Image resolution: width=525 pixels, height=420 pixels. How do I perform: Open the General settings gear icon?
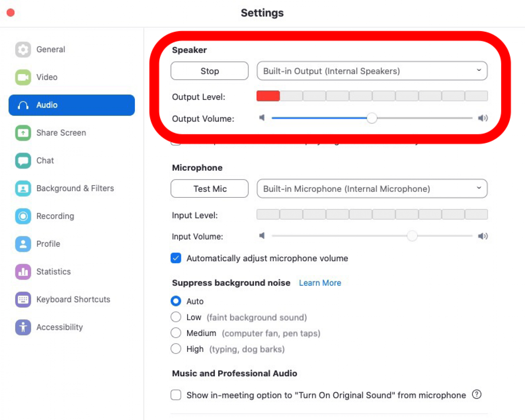click(x=23, y=49)
